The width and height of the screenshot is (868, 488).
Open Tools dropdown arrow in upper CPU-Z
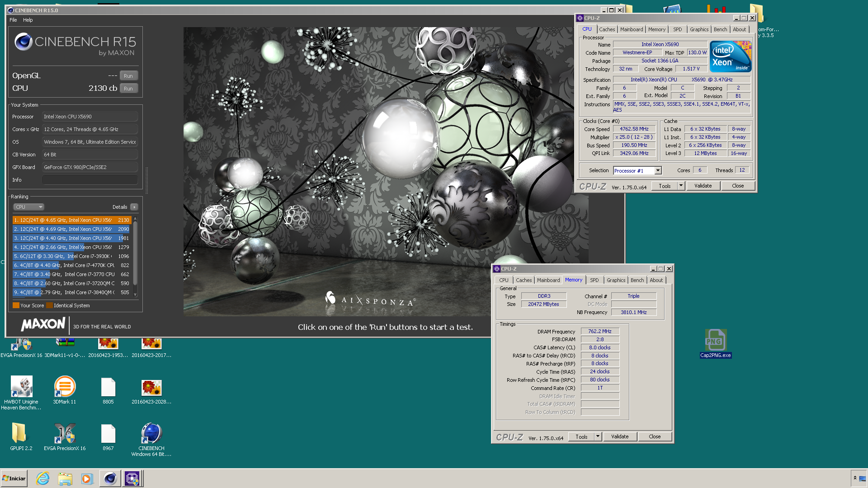681,186
